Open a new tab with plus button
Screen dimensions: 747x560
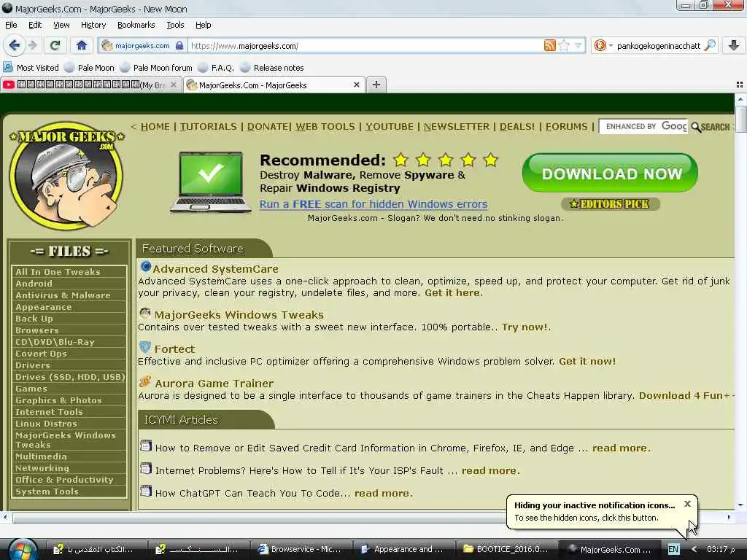(x=376, y=85)
